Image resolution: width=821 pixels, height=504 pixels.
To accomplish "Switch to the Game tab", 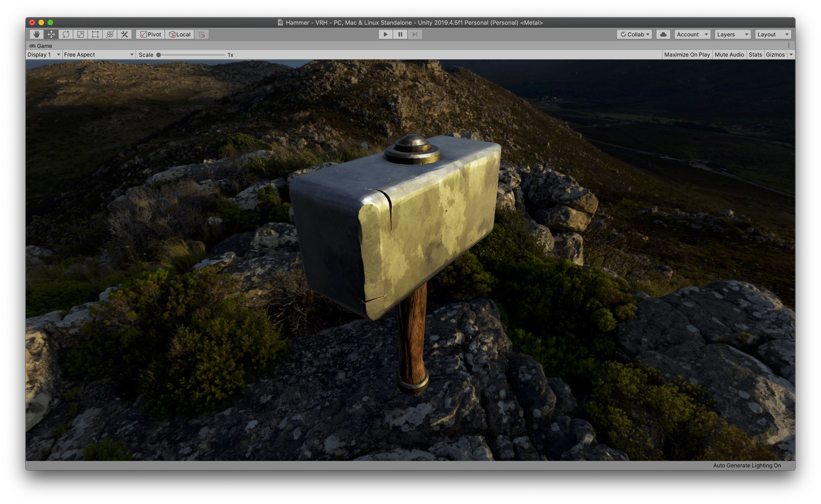I will click(x=41, y=46).
